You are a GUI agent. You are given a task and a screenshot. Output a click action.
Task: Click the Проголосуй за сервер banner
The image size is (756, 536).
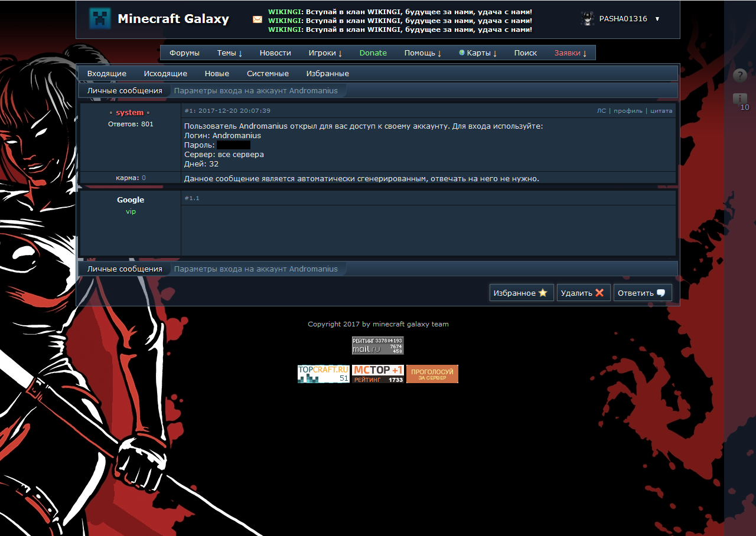[x=432, y=374]
